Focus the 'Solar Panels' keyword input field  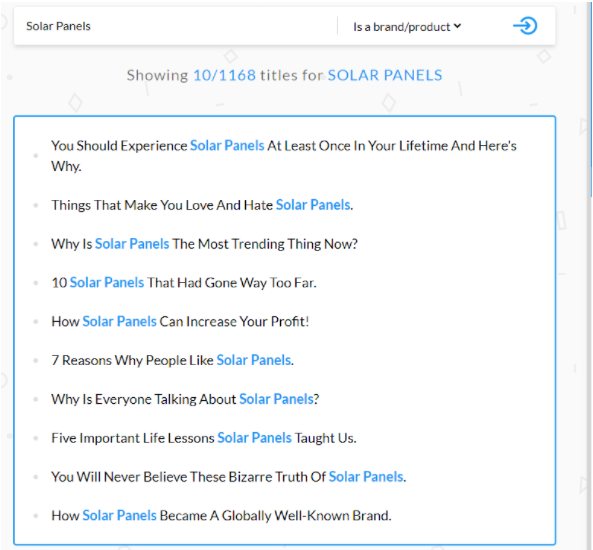click(175, 26)
